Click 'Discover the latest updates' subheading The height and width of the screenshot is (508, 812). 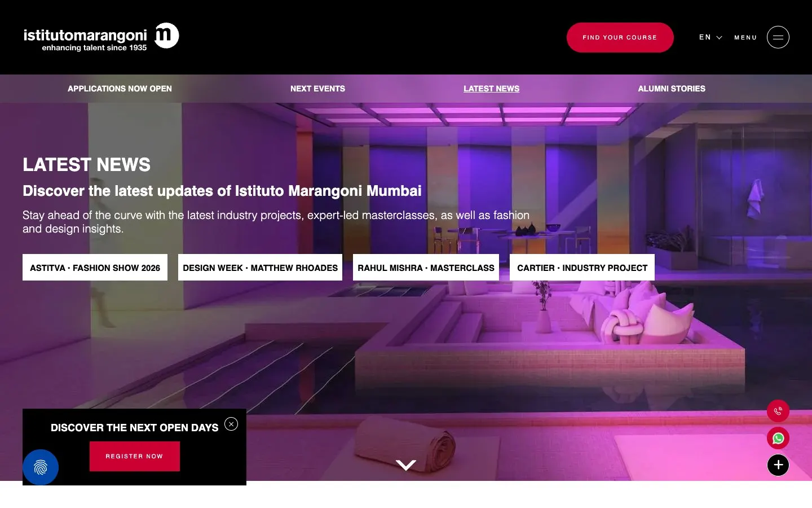point(222,191)
